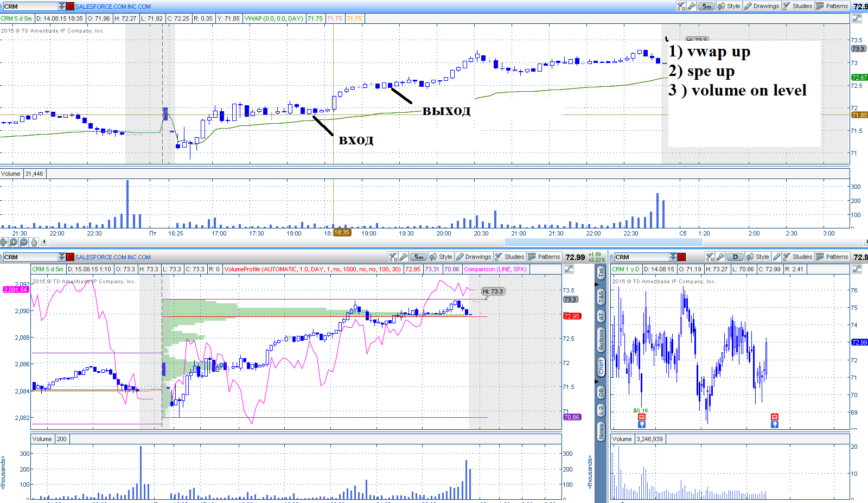Change 5m timeframe on lower-left chart

click(418, 257)
